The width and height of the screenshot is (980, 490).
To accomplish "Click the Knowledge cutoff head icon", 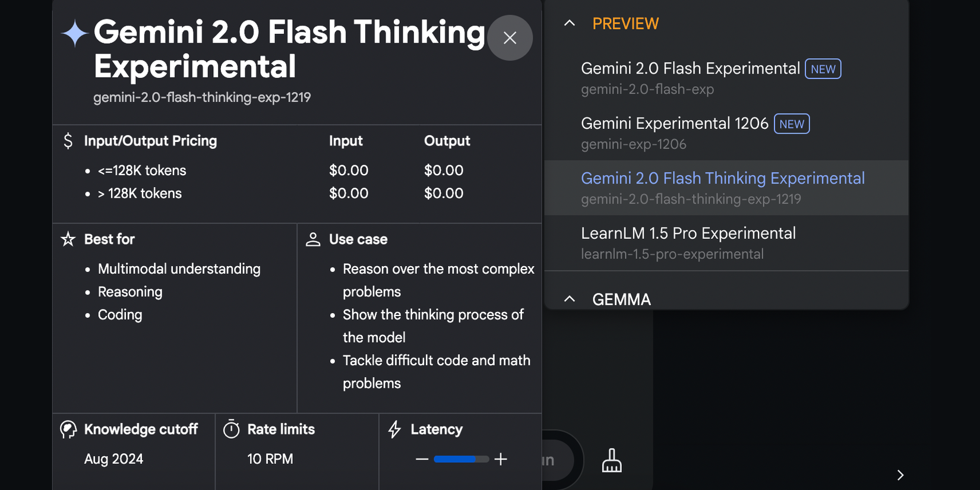I will [68, 429].
